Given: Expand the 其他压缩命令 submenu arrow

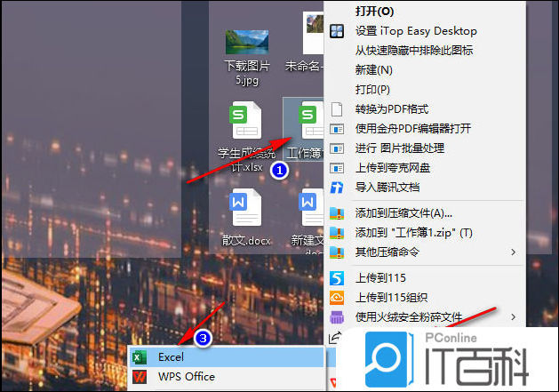Looking at the screenshot, I should [x=514, y=252].
